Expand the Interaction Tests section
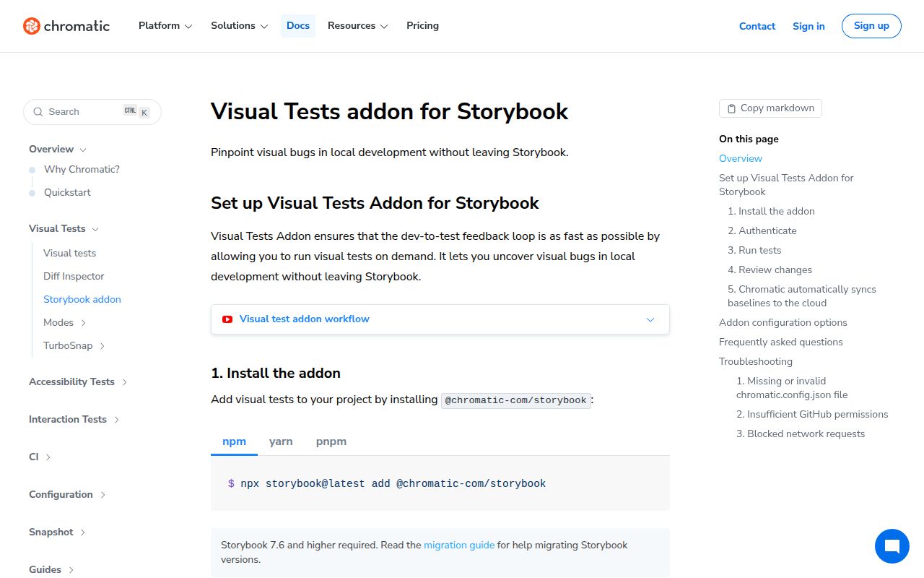The image size is (924, 578). click(x=74, y=419)
